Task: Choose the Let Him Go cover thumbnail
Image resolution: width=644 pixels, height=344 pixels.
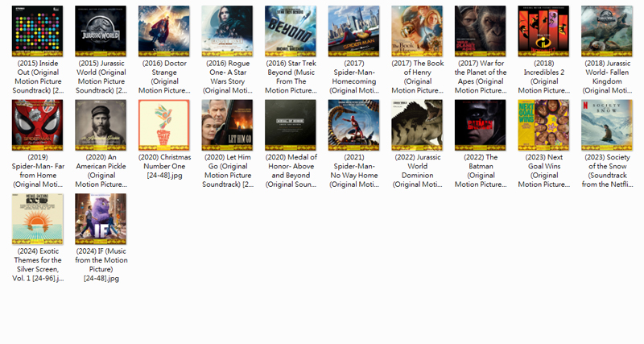Action: (227, 125)
